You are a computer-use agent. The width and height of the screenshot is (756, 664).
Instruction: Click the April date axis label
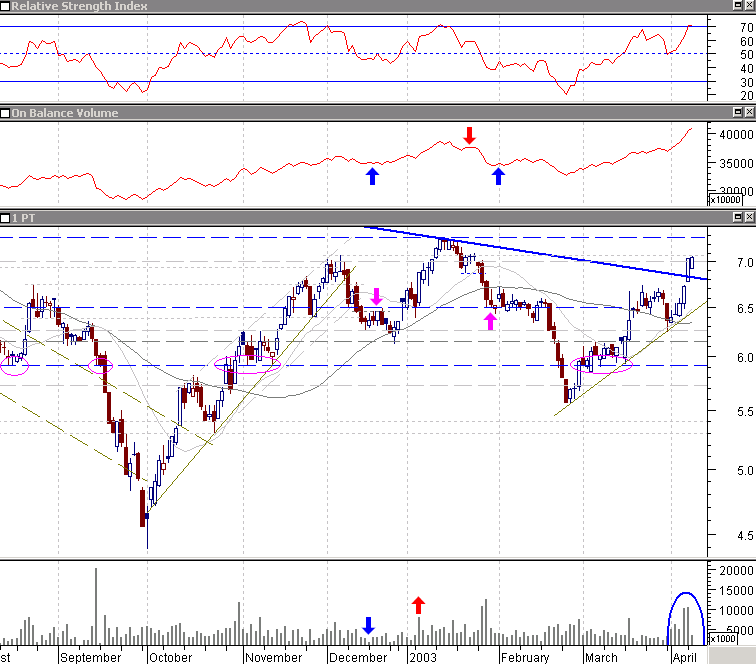685,658
